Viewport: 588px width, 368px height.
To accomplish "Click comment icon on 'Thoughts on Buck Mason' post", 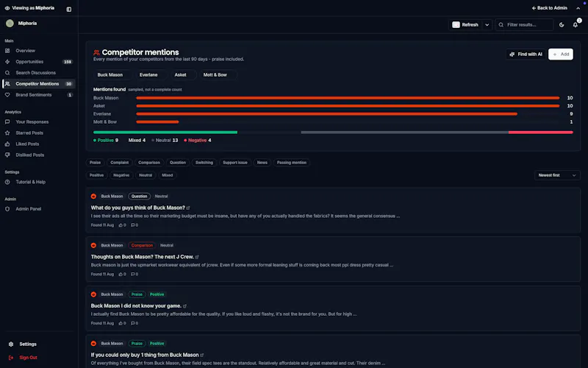I will 135,275.
